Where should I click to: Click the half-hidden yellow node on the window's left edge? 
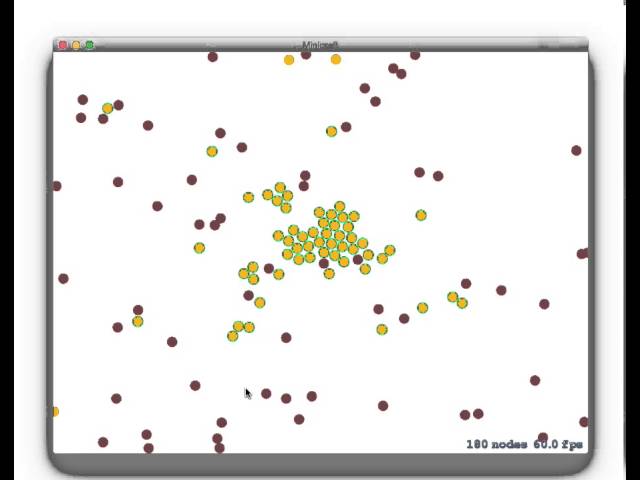[56, 411]
